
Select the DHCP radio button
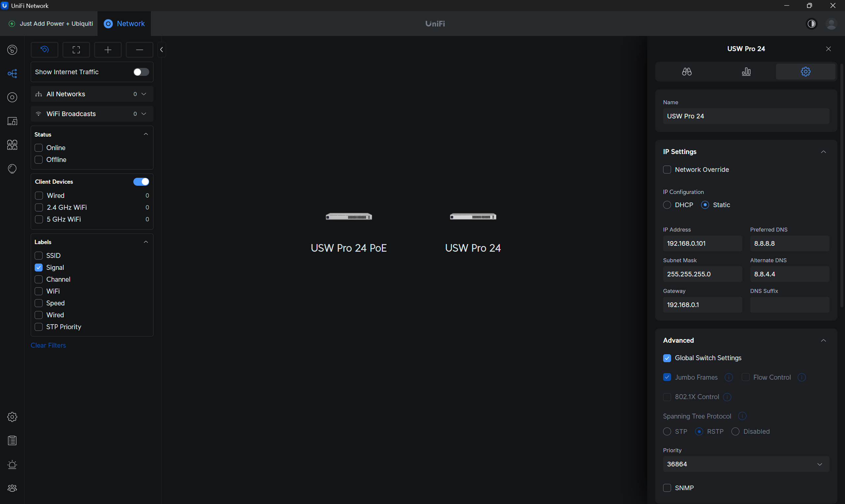667,205
